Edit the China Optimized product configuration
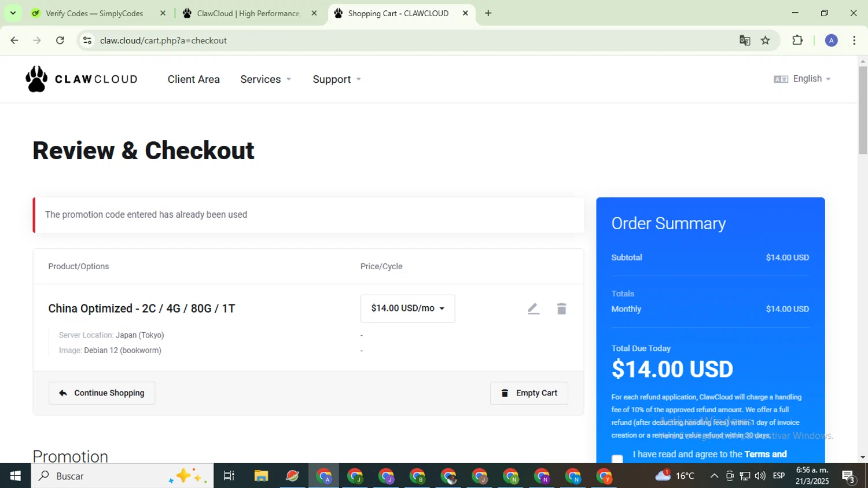This screenshot has width=868, height=488. click(534, 309)
